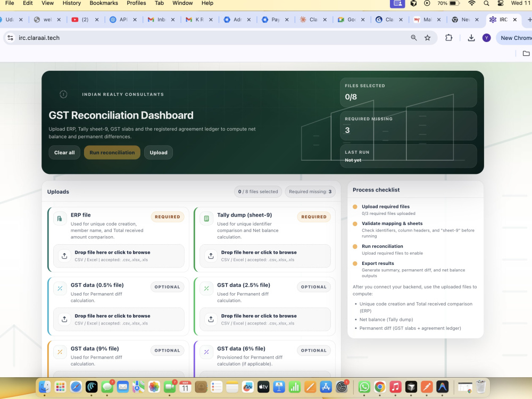Open the macOS Spotlight search icon
Image resolution: width=532 pixels, height=399 pixels.
point(486,3)
